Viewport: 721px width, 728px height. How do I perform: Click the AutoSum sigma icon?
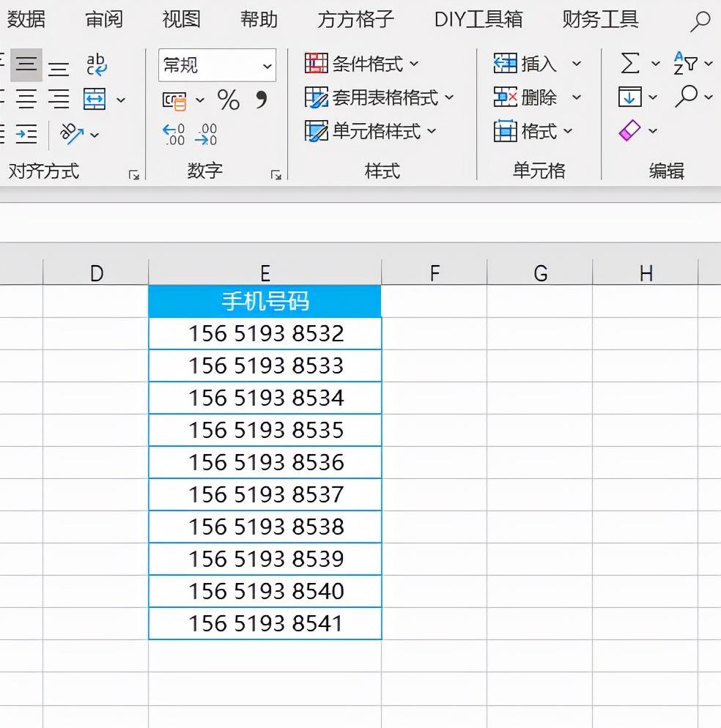point(629,64)
